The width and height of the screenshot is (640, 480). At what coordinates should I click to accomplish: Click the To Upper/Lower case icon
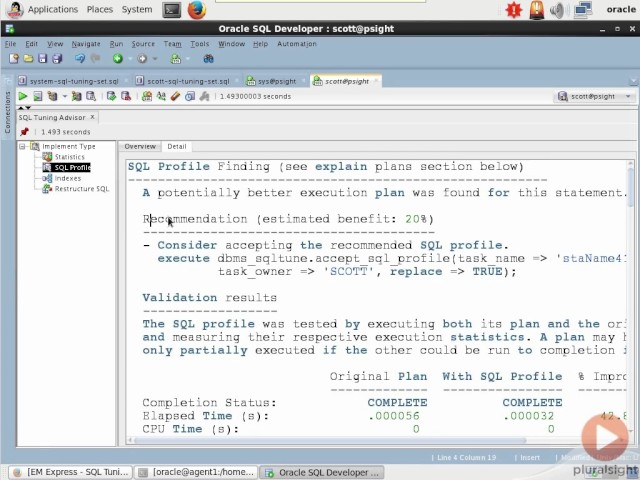161,96
